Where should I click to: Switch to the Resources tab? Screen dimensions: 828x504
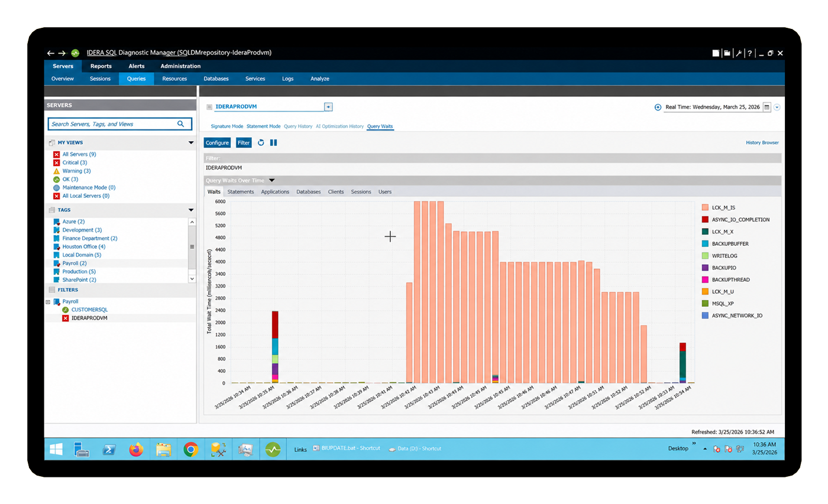[x=174, y=79]
